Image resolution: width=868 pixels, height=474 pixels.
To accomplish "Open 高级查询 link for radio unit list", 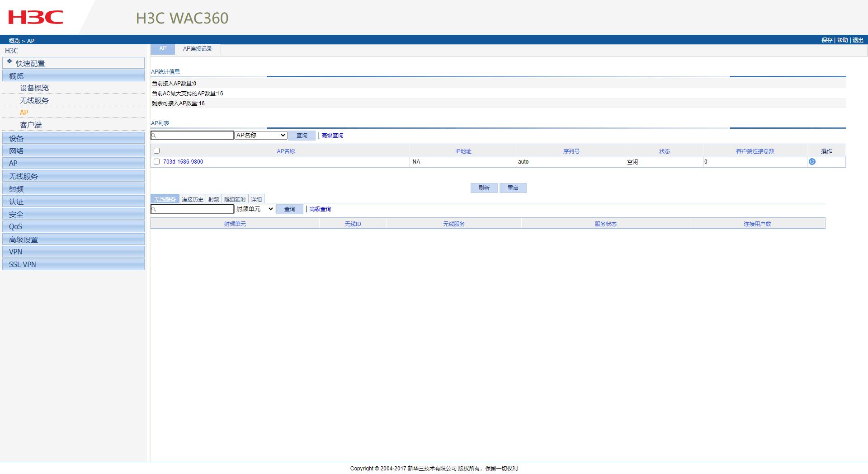I will pos(320,209).
